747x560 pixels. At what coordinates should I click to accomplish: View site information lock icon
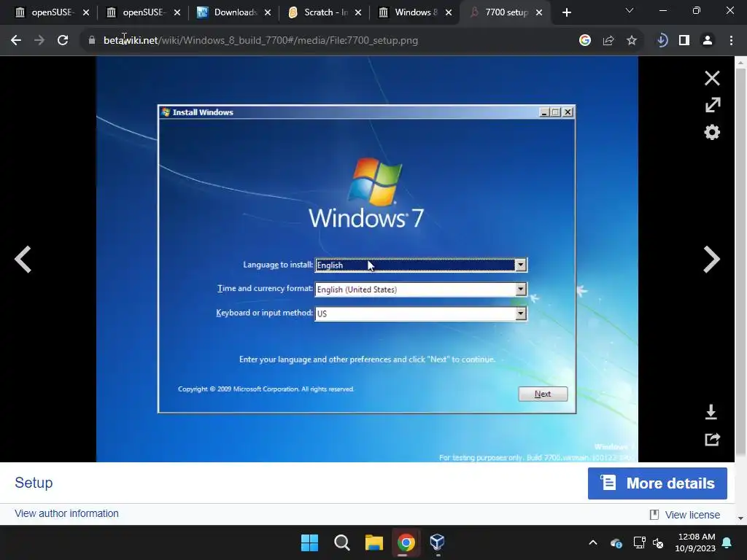91,41
